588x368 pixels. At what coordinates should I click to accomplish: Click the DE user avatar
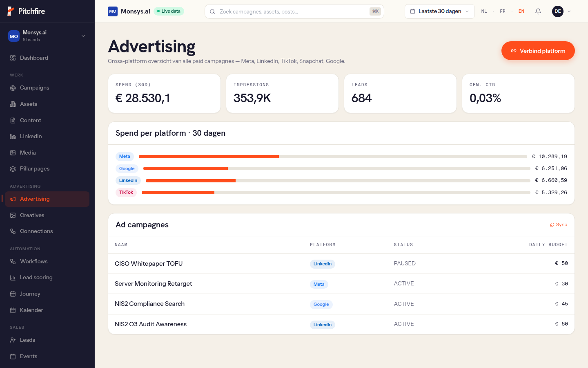click(x=558, y=11)
